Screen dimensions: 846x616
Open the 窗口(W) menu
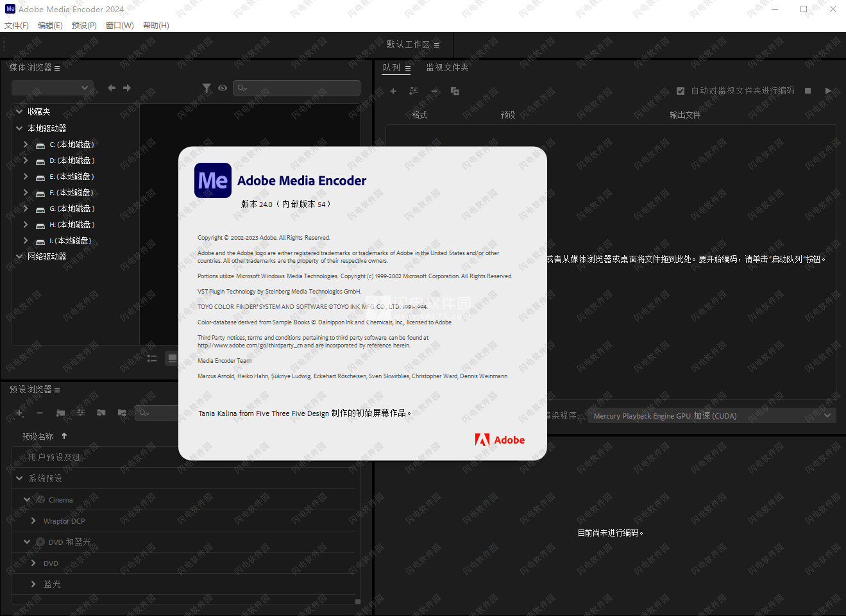(120, 26)
